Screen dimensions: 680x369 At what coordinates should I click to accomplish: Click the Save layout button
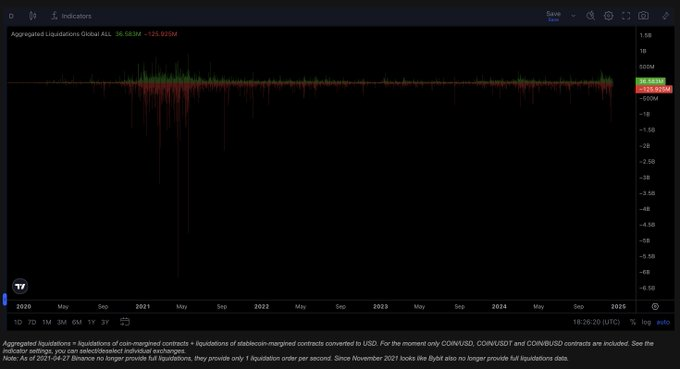553,16
